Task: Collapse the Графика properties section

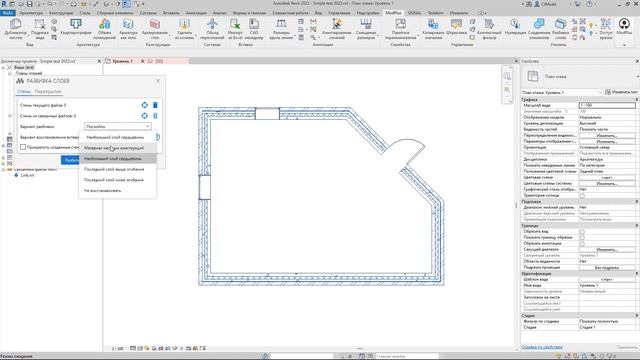Action: pos(636,100)
